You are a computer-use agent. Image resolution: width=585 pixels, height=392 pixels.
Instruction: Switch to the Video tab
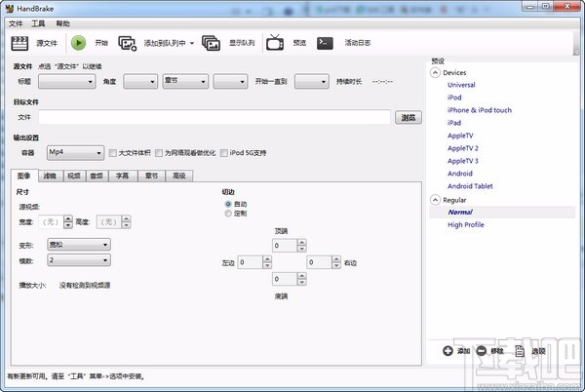(x=74, y=176)
